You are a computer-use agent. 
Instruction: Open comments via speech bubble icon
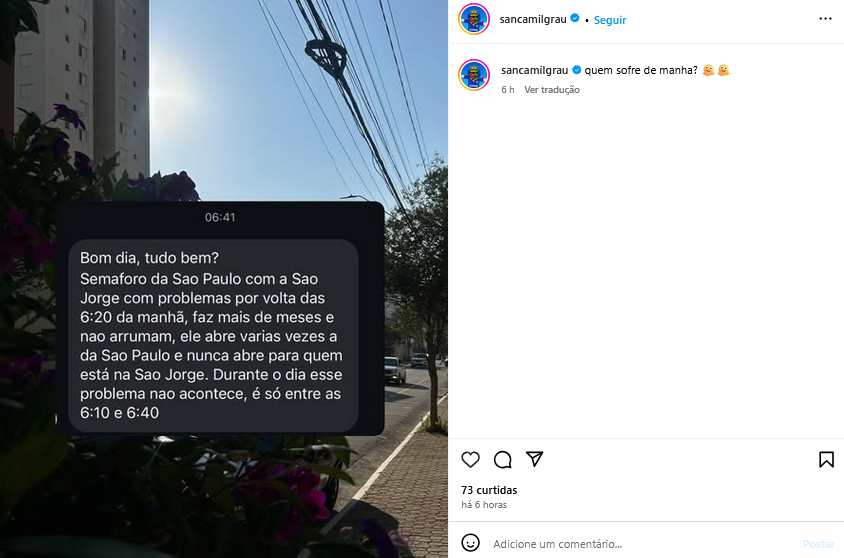502,459
